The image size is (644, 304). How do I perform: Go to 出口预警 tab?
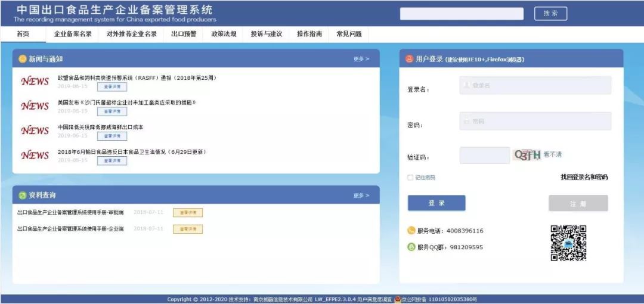(184, 34)
